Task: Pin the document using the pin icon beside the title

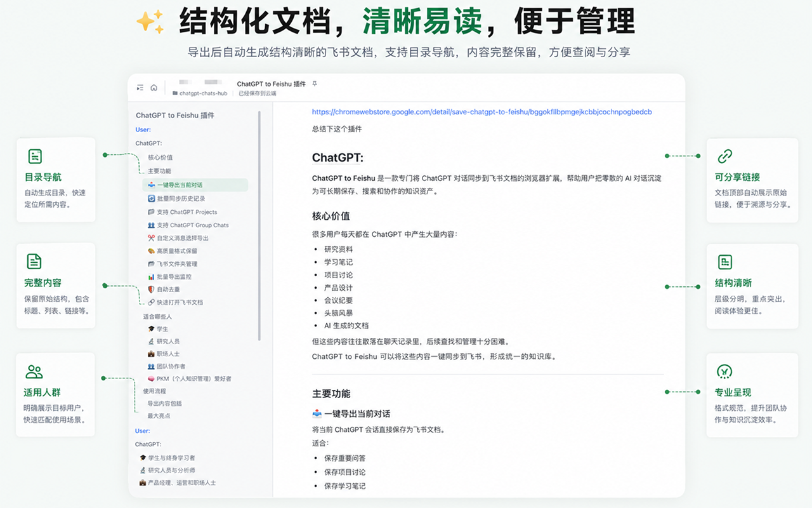Action: (315, 84)
